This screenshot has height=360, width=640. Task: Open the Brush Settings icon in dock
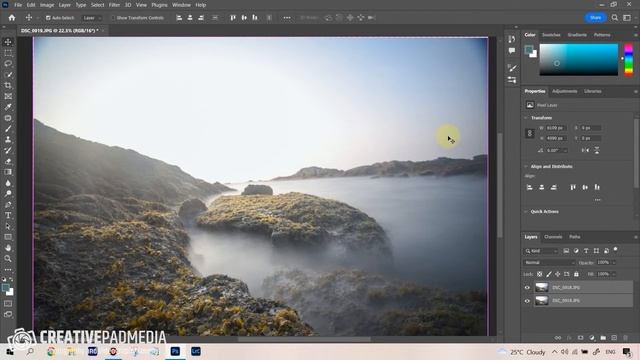click(x=512, y=68)
